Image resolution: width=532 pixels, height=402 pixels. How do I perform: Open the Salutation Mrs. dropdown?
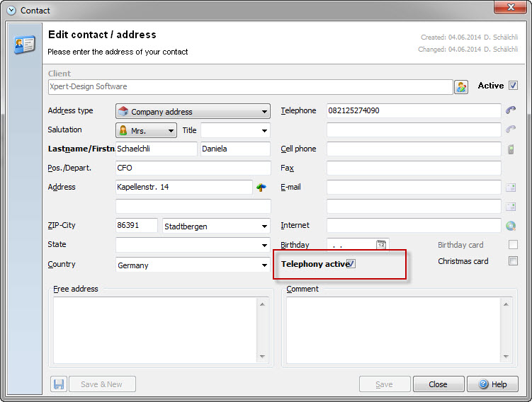[x=146, y=130]
